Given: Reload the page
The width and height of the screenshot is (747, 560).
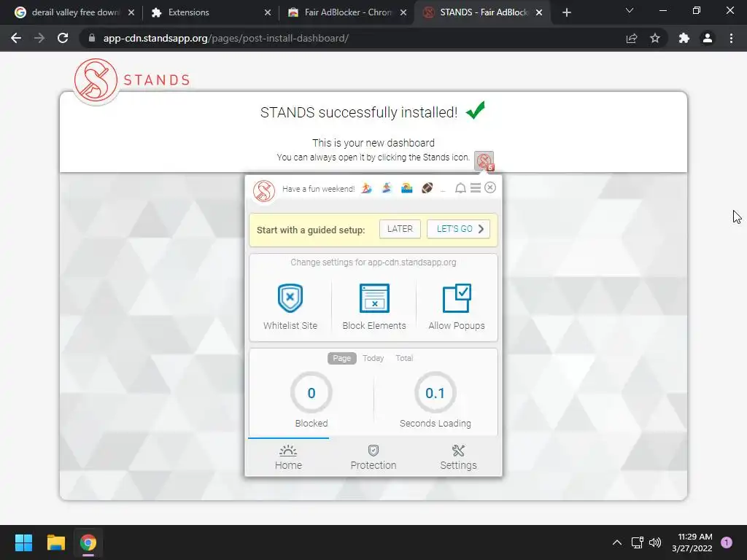Looking at the screenshot, I should (63, 38).
